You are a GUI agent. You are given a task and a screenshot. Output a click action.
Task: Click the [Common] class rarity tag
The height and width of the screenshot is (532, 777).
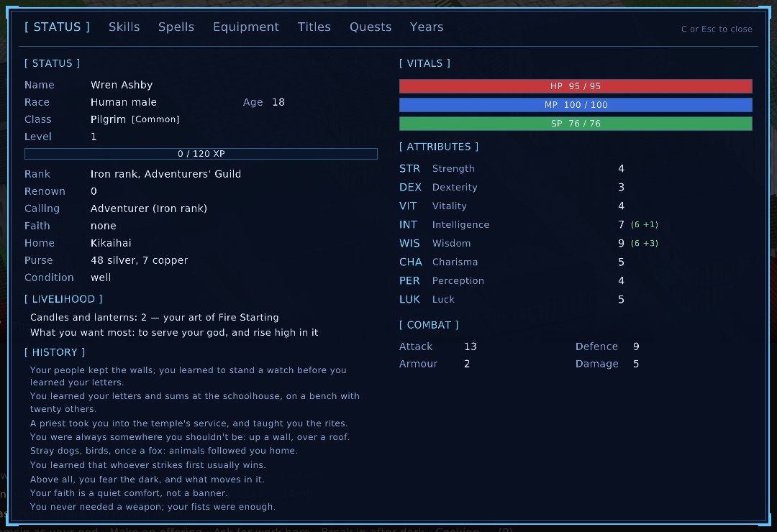[x=155, y=119]
